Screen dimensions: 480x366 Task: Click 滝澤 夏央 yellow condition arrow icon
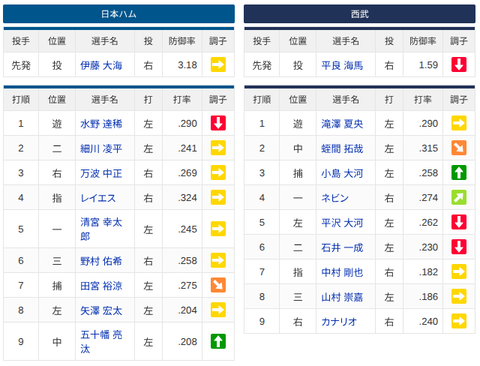459,123
